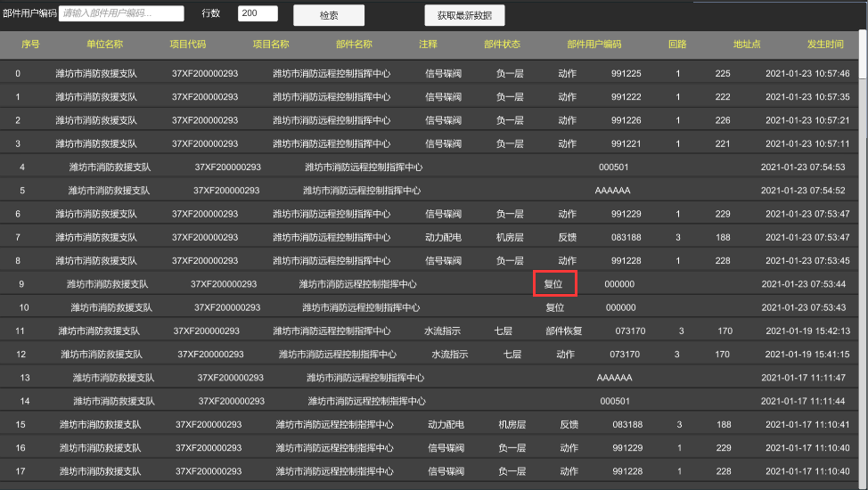Click 潍坊市消防远程控制指挥中心 in row 3

coord(332,144)
